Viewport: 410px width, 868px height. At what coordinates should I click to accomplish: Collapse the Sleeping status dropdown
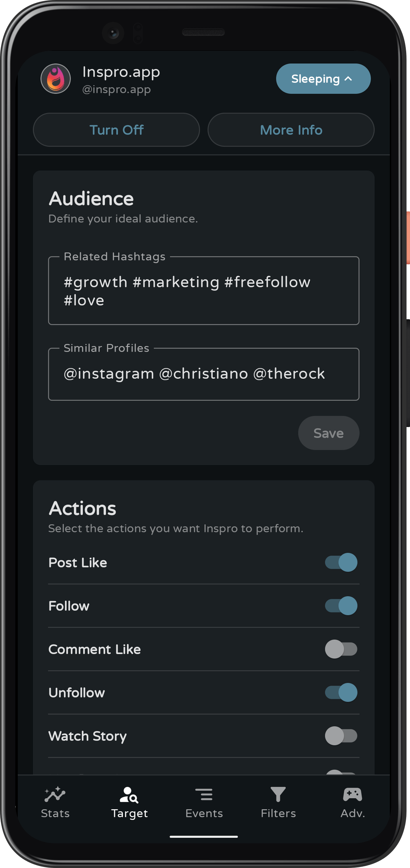323,79
